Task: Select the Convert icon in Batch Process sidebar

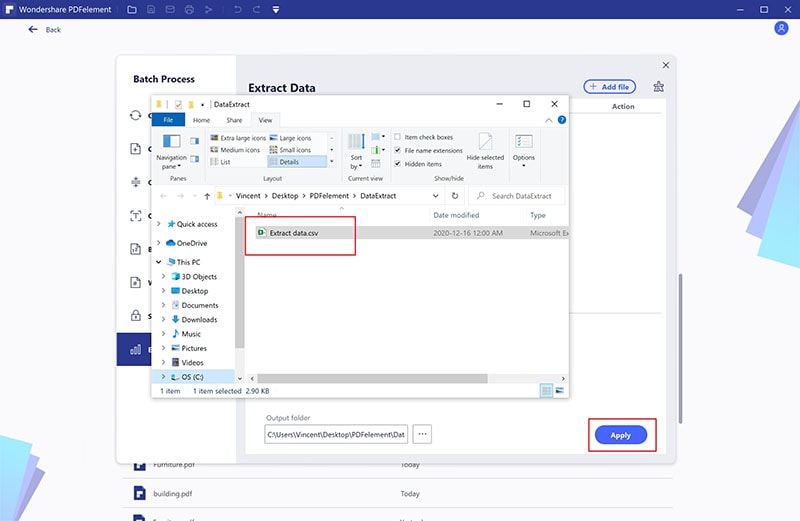Action: [x=135, y=115]
